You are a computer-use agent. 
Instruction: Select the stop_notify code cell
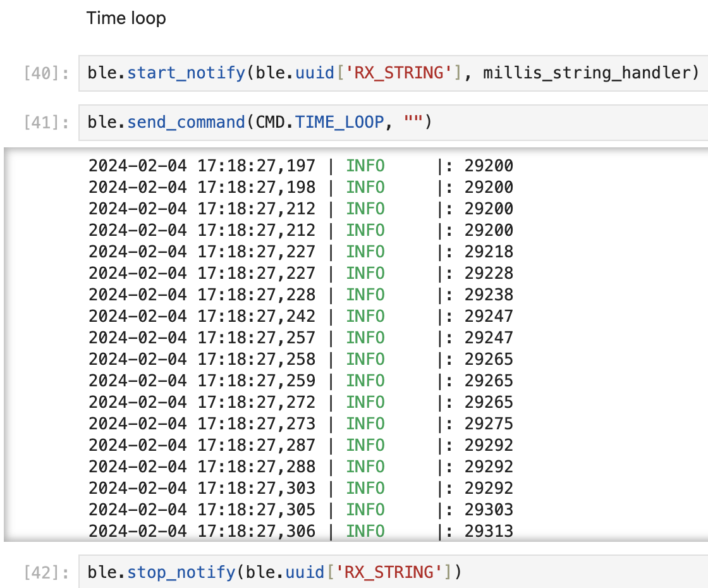click(393, 572)
